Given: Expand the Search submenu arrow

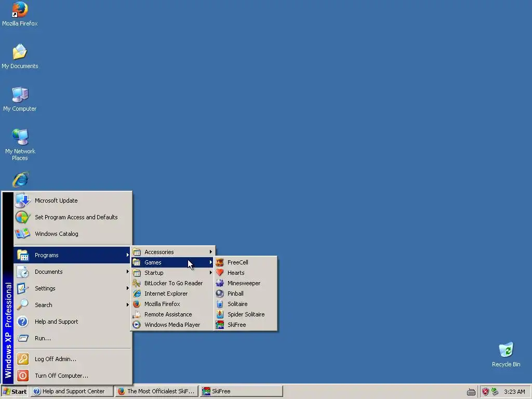Looking at the screenshot, I should (x=128, y=304).
